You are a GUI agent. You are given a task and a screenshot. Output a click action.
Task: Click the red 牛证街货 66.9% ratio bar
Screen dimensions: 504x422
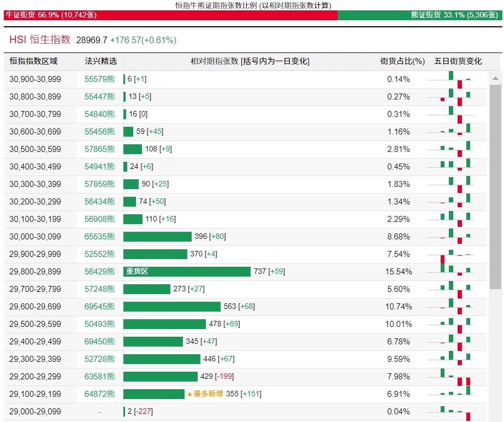[x=170, y=15]
